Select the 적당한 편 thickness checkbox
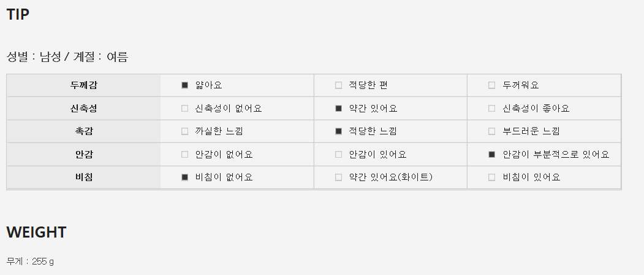 tap(338, 85)
